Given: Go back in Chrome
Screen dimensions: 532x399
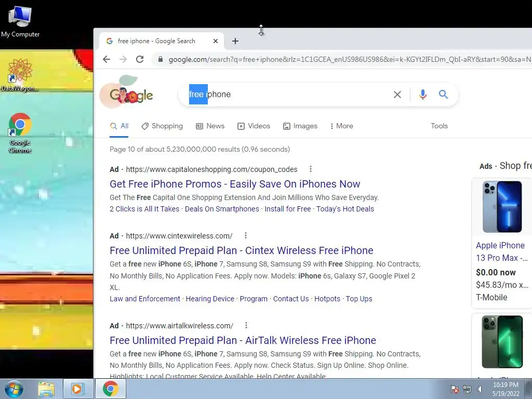Looking at the screenshot, I should (x=107, y=59).
